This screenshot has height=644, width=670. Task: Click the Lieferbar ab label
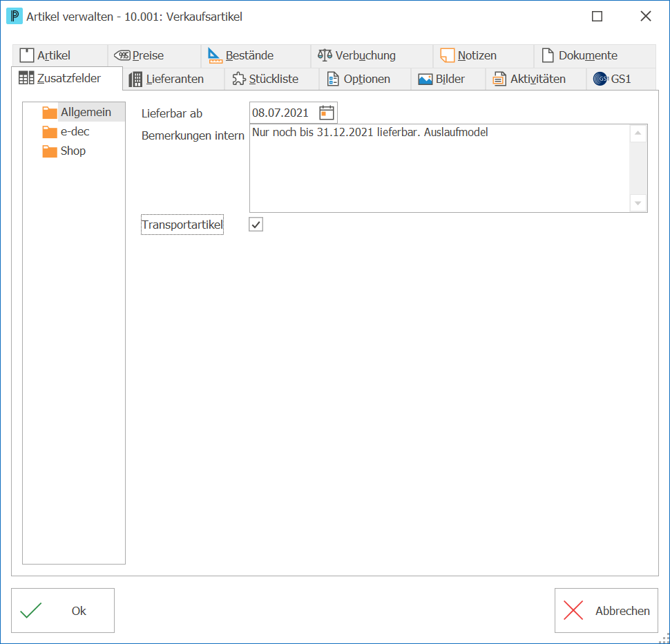click(172, 114)
